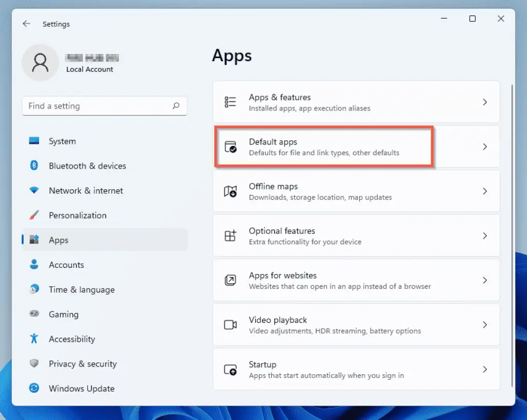The image size is (527, 420).
Task: Open Accessibility category label
Action: 72,339
